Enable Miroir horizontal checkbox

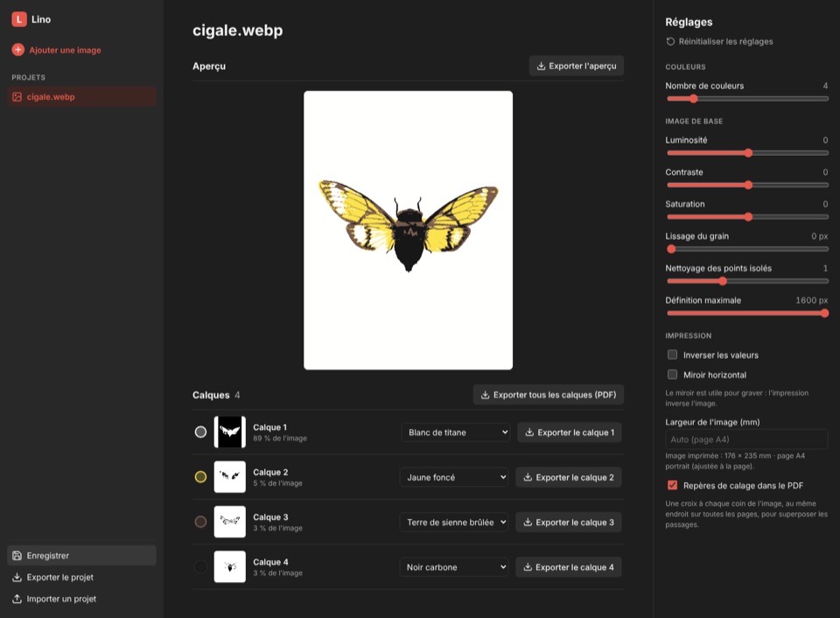[672, 375]
